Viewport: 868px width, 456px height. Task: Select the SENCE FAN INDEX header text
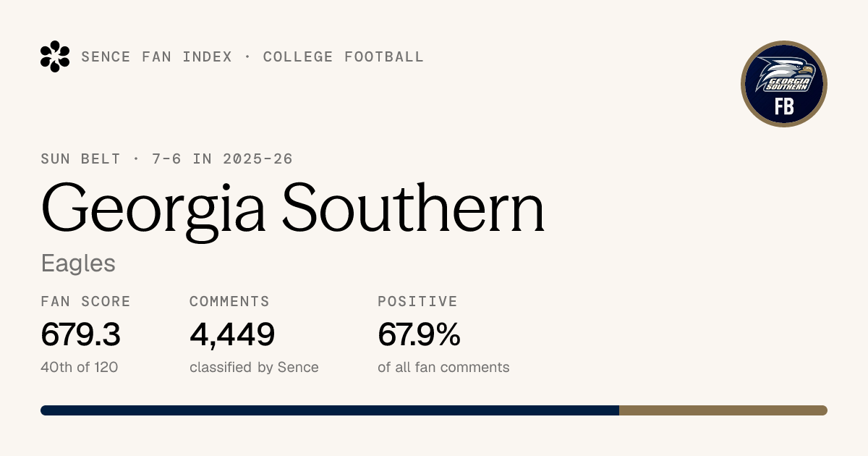157,56
